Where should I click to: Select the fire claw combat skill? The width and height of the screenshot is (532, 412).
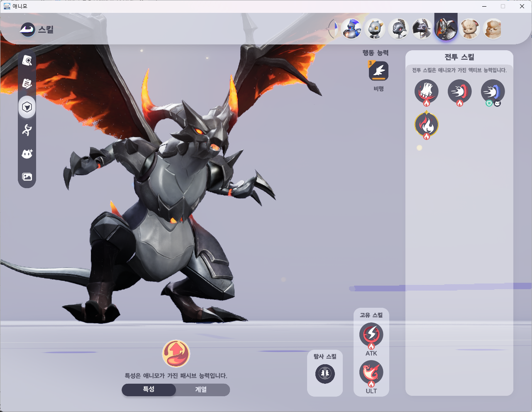point(427,92)
